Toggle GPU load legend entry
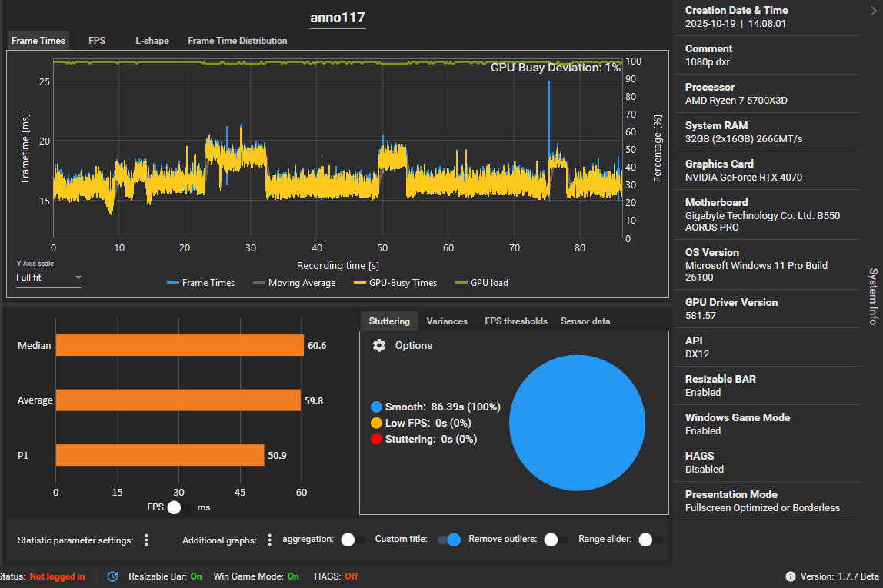The height and width of the screenshot is (588, 883). pos(482,282)
